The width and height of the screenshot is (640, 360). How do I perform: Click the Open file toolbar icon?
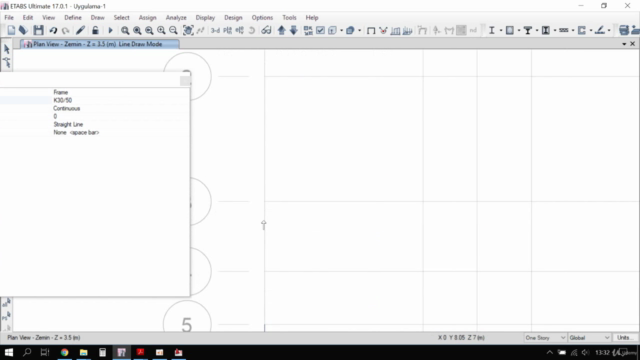point(23,30)
